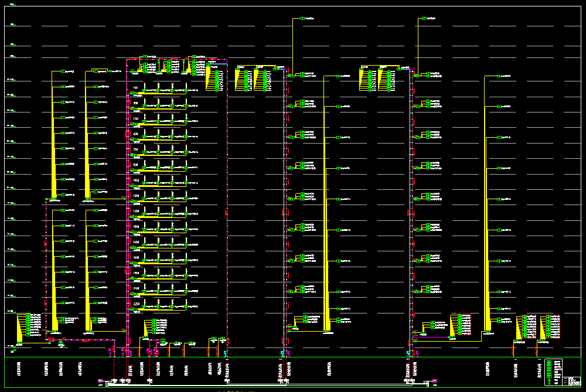Viewport: 586px width, 392px height.
Task: Select the red-bordered panel left of far-right riser
Action: (x=463, y=325)
